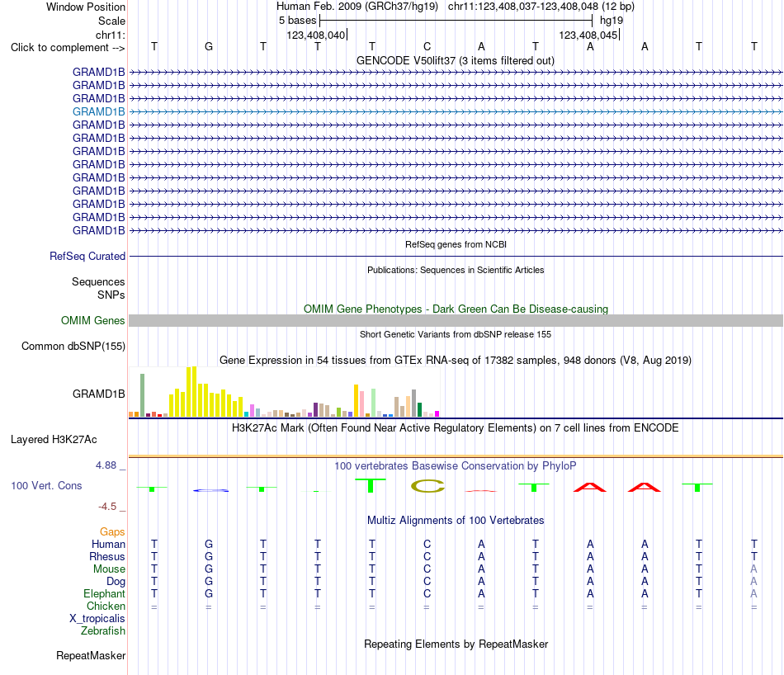Click 'Multiz Alignments of 100 Vertebrates' title
Image resolution: width=784 pixels, height=675 pixels.
[456, 521]
